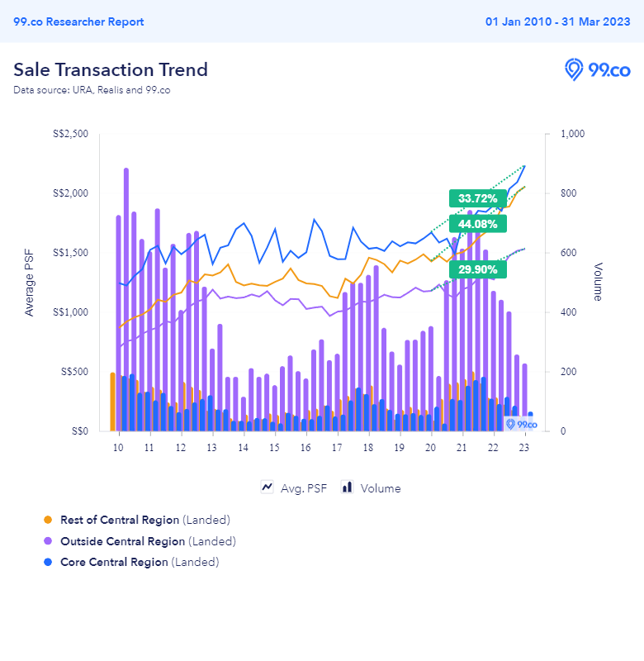
Task: Toggle Outside Central Region (Landed) series
Action: (149, 541)
